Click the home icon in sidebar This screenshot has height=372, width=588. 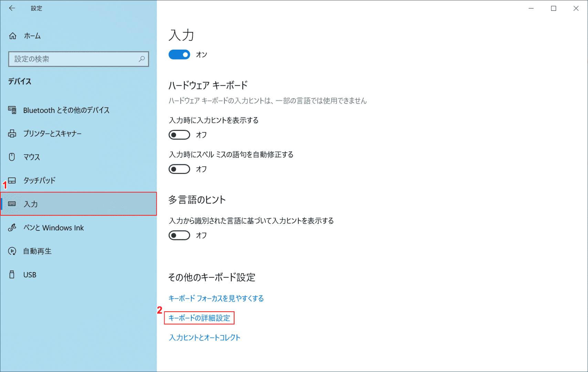[13, 36]
